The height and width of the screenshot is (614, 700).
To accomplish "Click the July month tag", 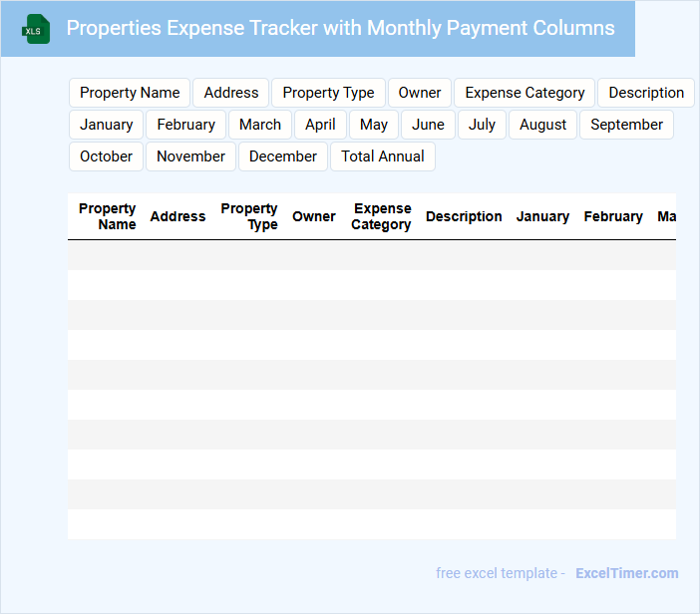I will (x=482, y=125).
